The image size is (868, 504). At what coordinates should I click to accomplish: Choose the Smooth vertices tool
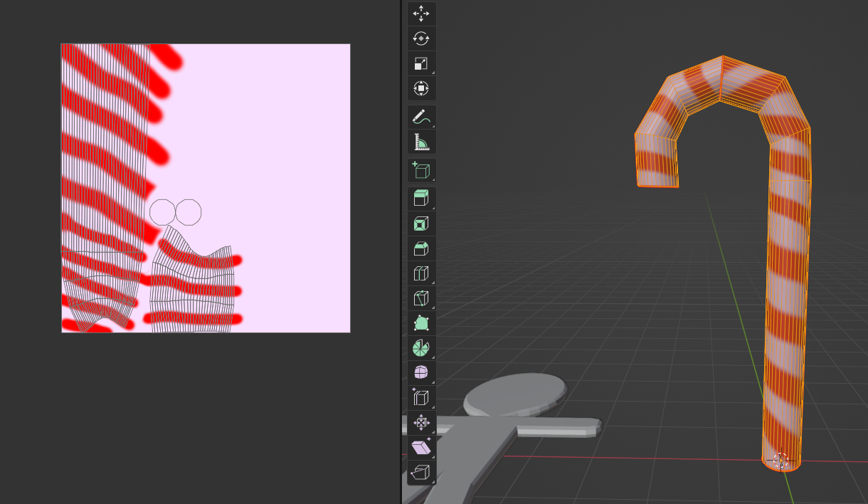(x=421, y=372)
